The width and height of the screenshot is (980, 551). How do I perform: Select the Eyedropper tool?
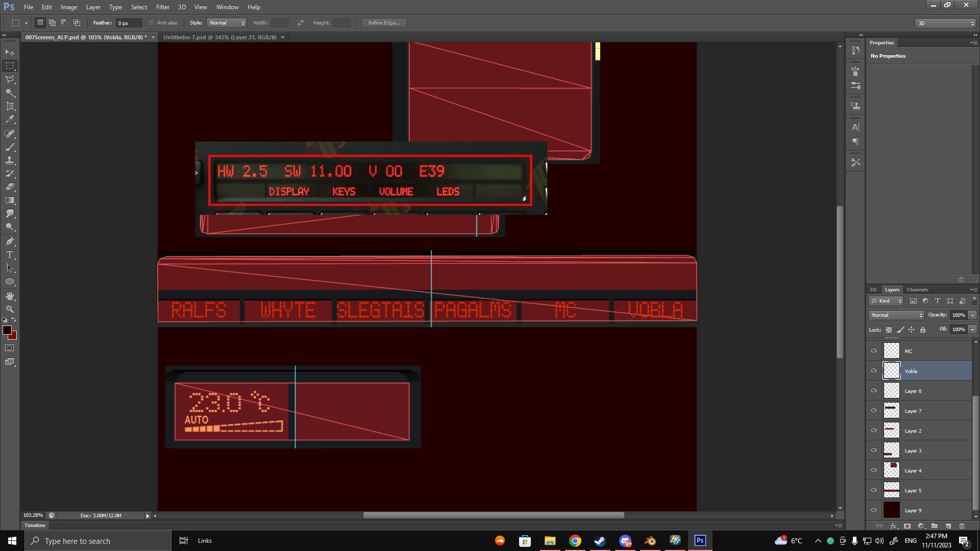pos(10,119)
